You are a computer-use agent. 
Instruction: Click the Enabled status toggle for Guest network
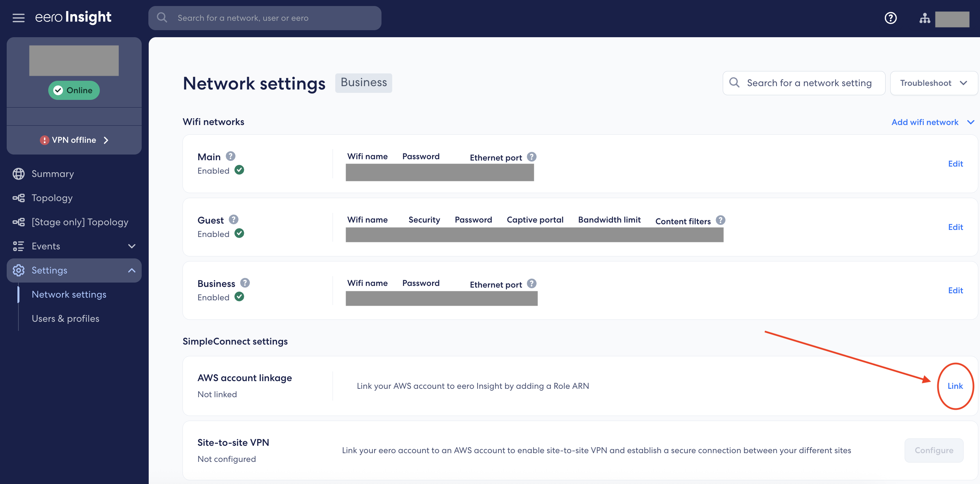point(239,233)
